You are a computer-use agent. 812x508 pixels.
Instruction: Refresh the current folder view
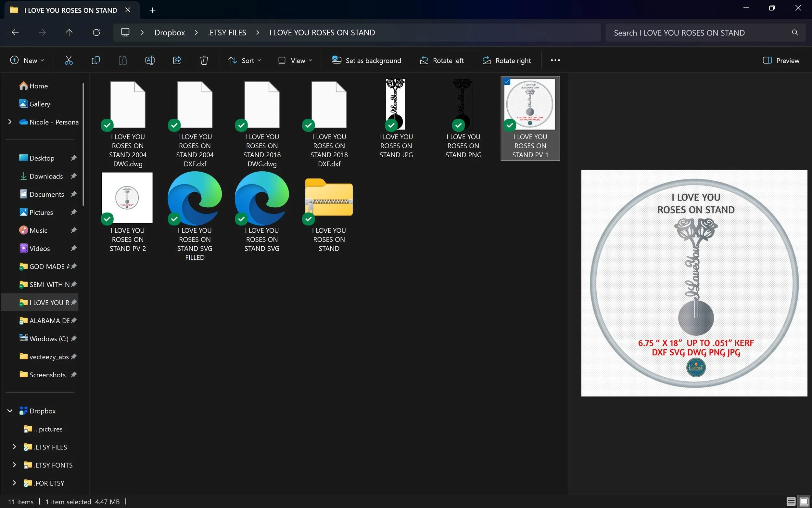[x=96, y=33]
